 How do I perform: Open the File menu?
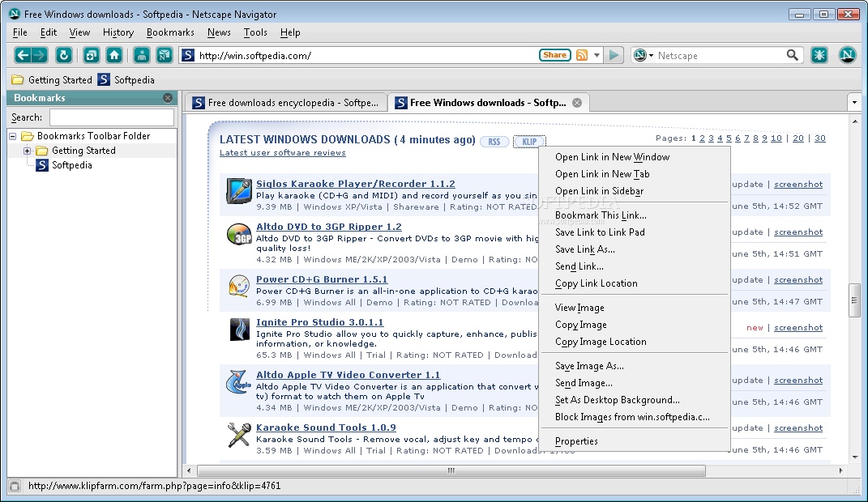pos(20,32)
